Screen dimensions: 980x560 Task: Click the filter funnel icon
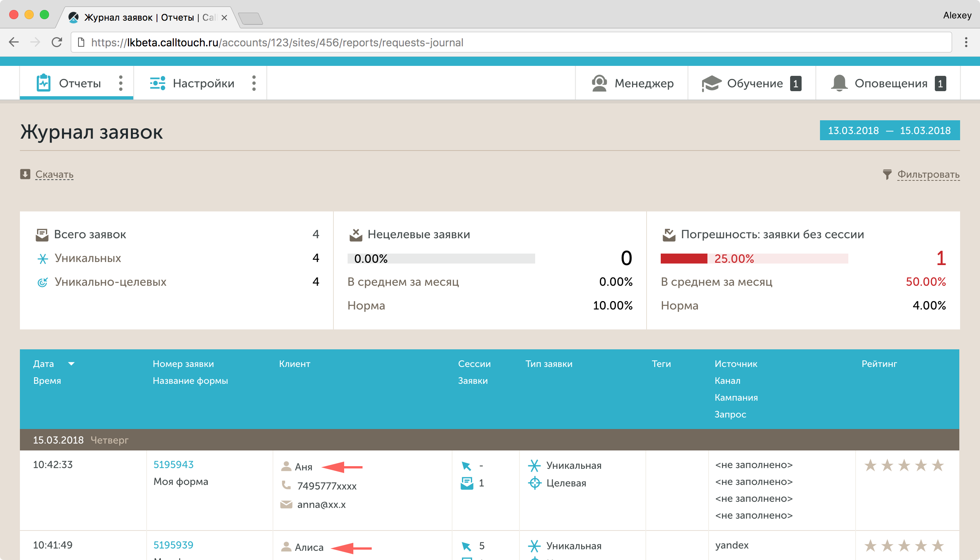pos(887,175)
